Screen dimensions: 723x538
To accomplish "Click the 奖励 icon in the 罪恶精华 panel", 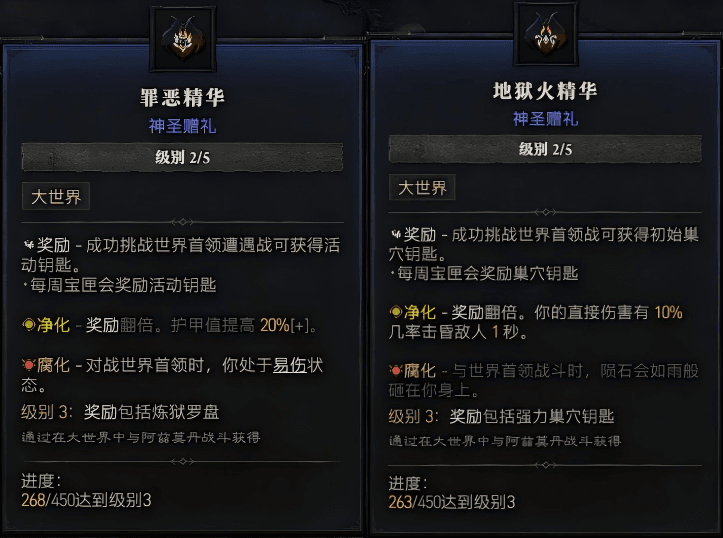I will coord(28,243).
